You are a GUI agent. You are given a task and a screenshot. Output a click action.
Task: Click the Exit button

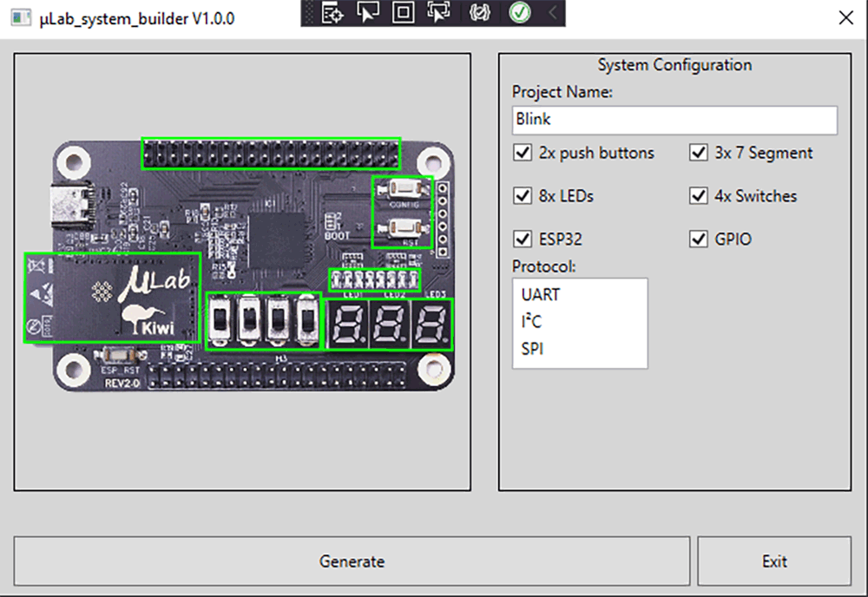click(x=774, y=561)
